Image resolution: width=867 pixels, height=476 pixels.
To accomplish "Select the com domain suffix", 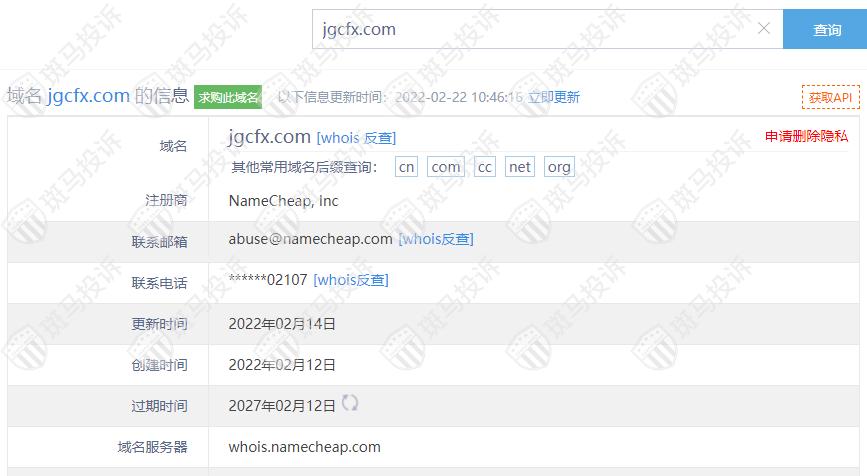I will click(446, 167).
